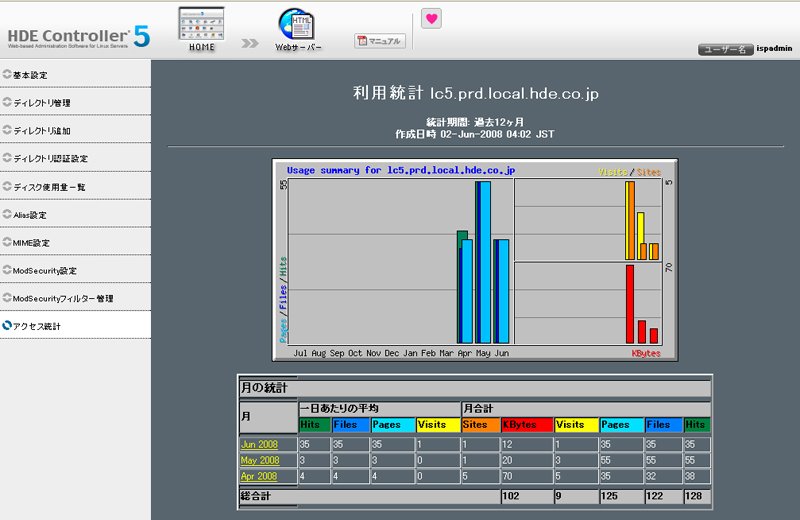This screenshot has width=800, height=520.
Task: Click the 統計期間: 過去12ヶ月 text
Action: 475,122
